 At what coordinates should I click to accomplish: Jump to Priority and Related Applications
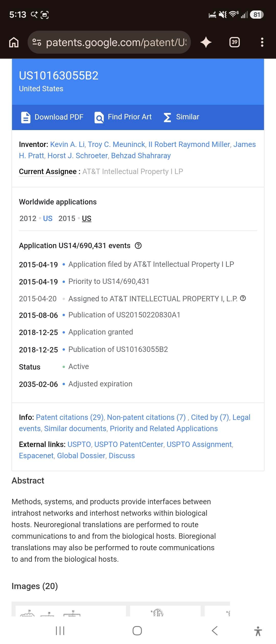click(x=164, y=429)
